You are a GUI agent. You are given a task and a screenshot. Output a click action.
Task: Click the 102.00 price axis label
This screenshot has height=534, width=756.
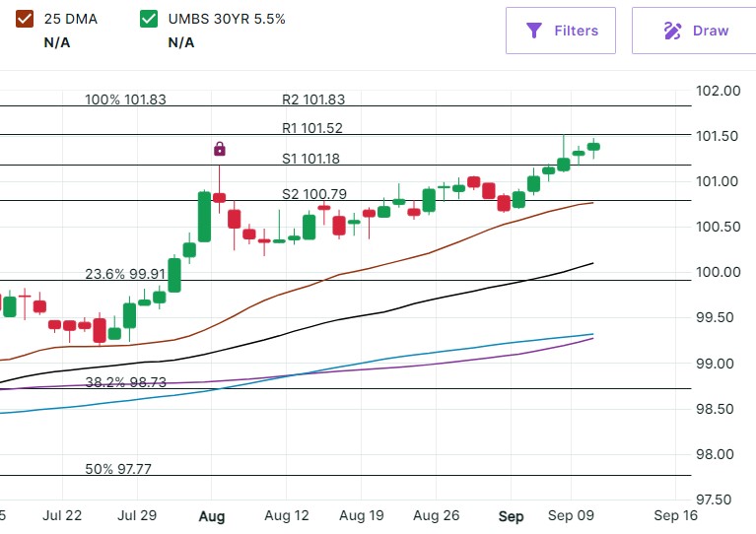tap(718, 92)
